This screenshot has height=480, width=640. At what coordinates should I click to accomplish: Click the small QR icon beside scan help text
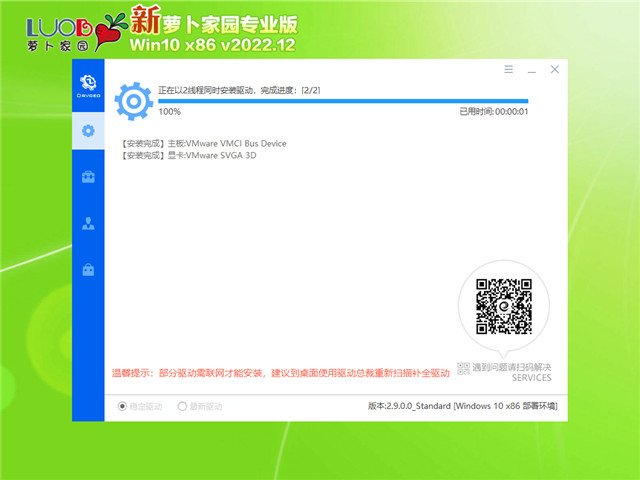pos(463,368)
